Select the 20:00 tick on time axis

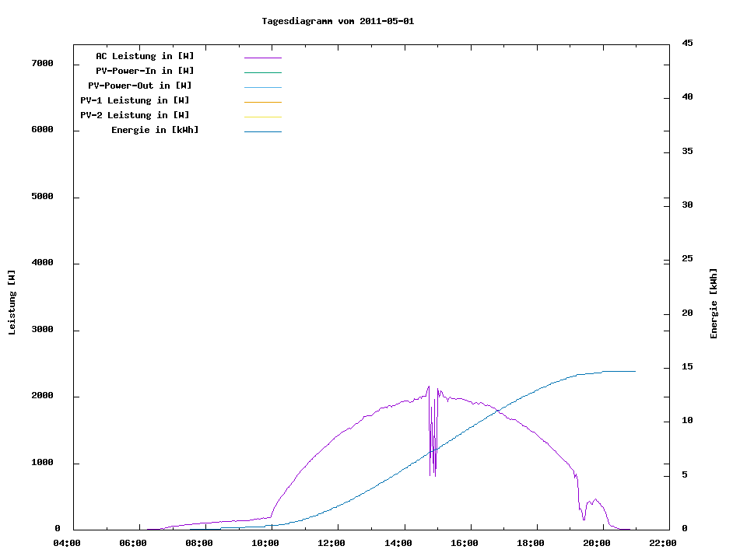pyautogui.click(x=597, y=543)
